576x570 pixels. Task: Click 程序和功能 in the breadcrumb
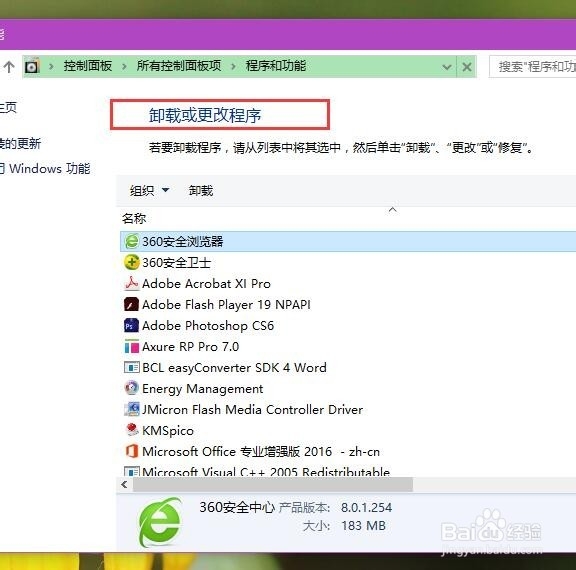(x=276, y=66)
